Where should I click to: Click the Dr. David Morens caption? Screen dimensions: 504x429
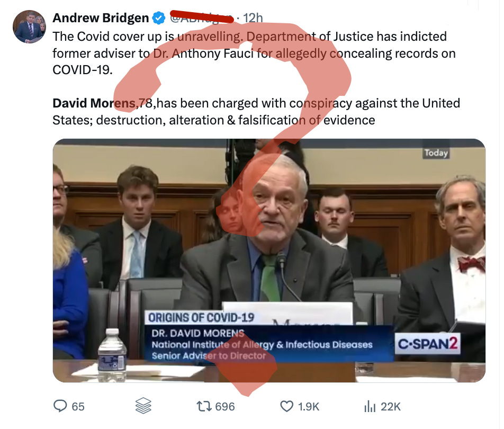pyautogui.click(x=198, y=333)
